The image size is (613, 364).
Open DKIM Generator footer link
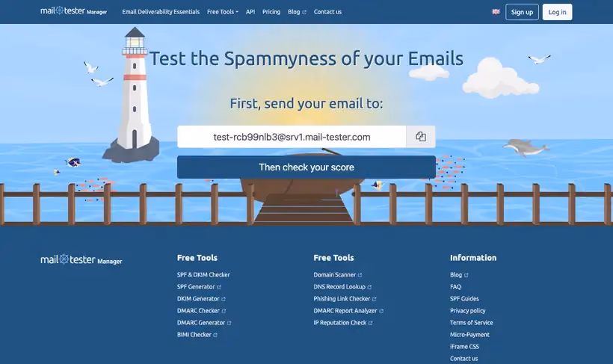click(201, 299)
